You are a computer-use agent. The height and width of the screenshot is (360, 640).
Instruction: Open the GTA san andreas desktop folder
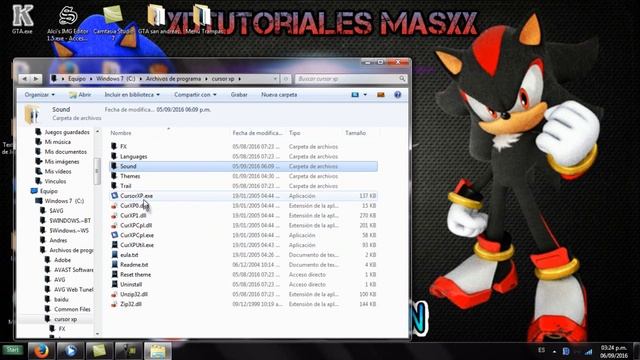coord(157,19)
